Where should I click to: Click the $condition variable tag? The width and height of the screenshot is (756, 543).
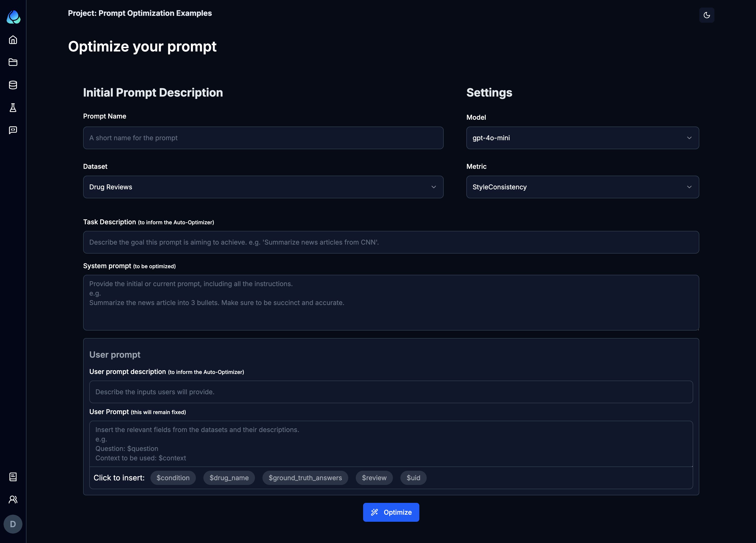[x=172, y=477]
